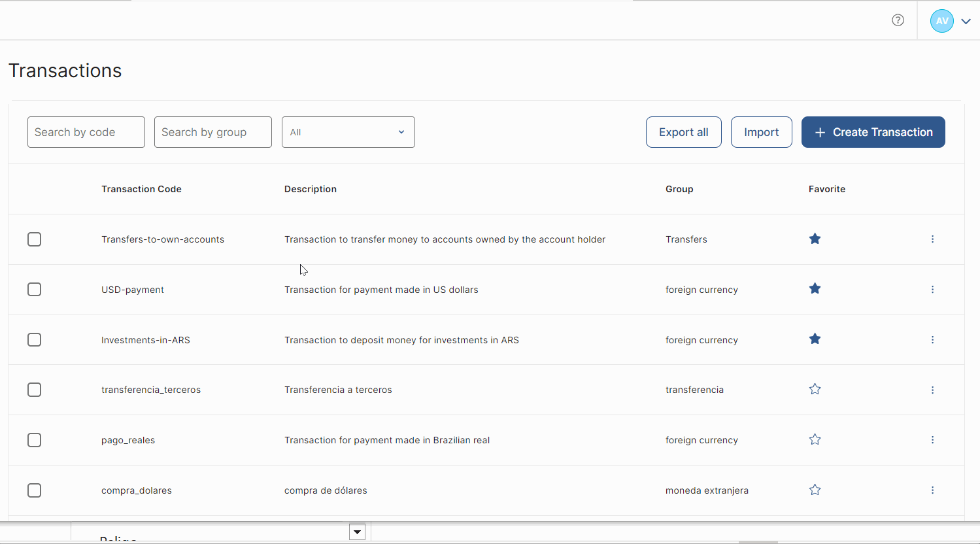
Task: Click the dropdown arrow at bottom edge
Action: click(x=357, y=532)
